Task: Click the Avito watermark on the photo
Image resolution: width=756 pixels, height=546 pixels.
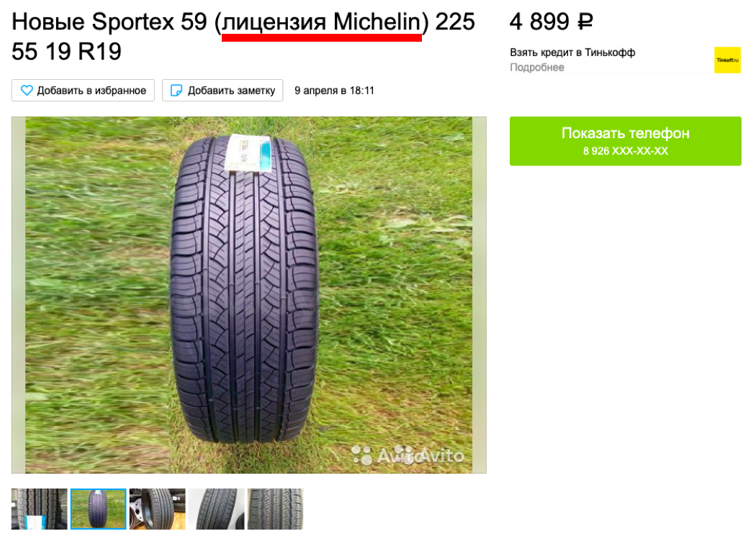Action: pos(408,455)
